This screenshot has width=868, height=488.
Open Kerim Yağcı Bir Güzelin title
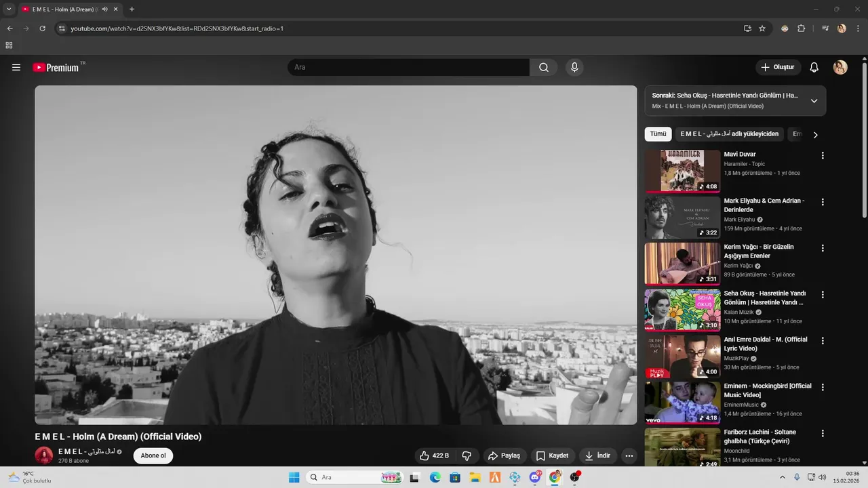click(759, 251)
